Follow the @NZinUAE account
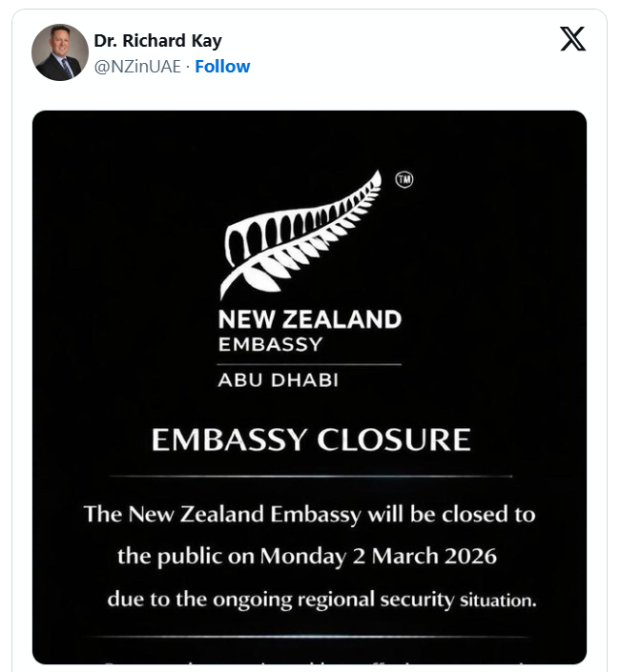The image size is (621, 672). click(x=222, y=66)
